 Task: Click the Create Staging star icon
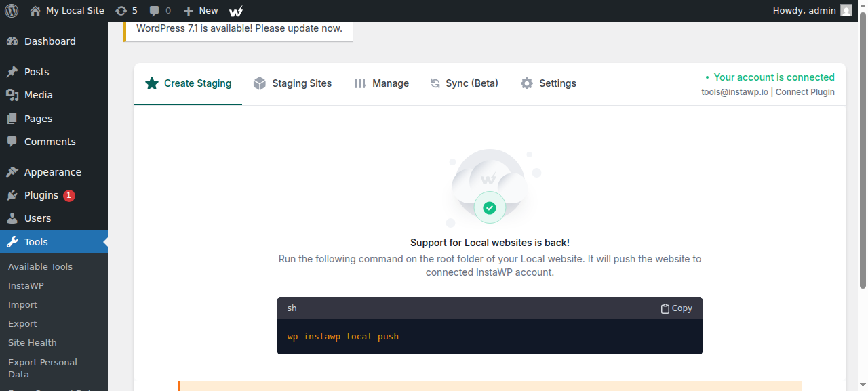point(152,83)
